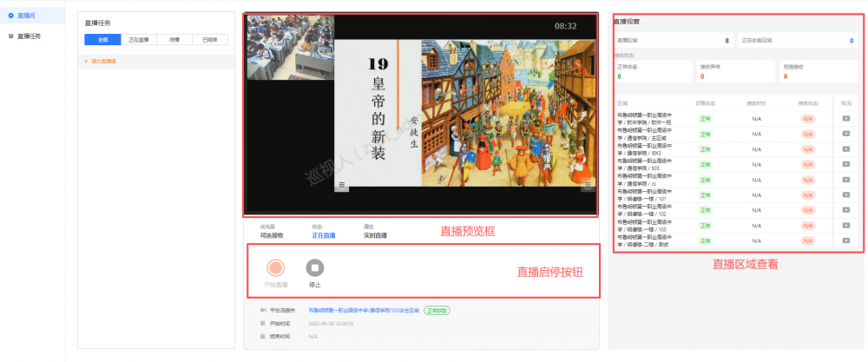Viewport: 868px width, 362px height.
Task: Select the 全部 filter tab
Action: pos(102,39)
